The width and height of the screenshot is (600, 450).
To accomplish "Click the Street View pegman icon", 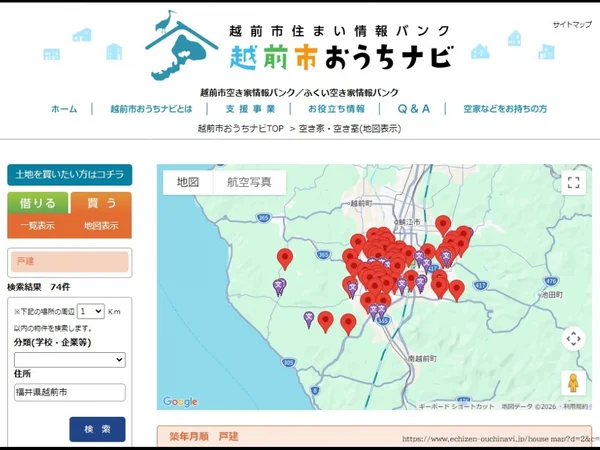I will tap(573, 384).
